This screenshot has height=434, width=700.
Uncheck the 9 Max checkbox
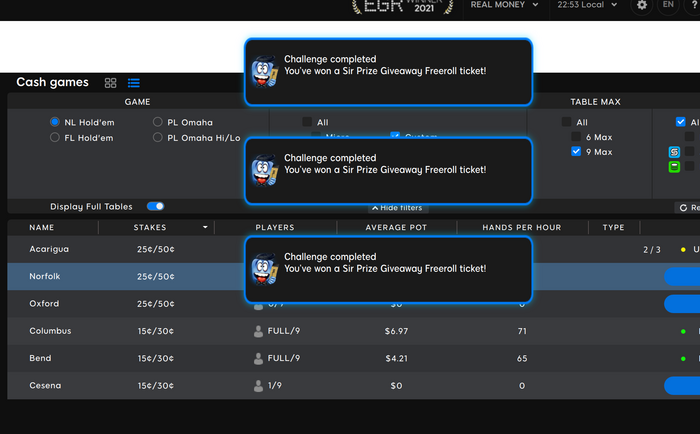point(576,151)
